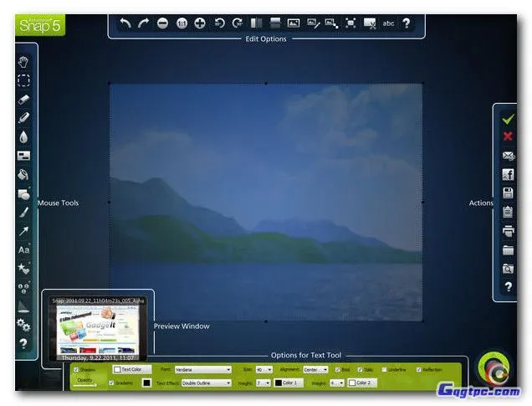The height and width of the screenshot is (406, 532).
Task: Click the Undo arrow in Edit Options
Action: (x=125, y=23)
